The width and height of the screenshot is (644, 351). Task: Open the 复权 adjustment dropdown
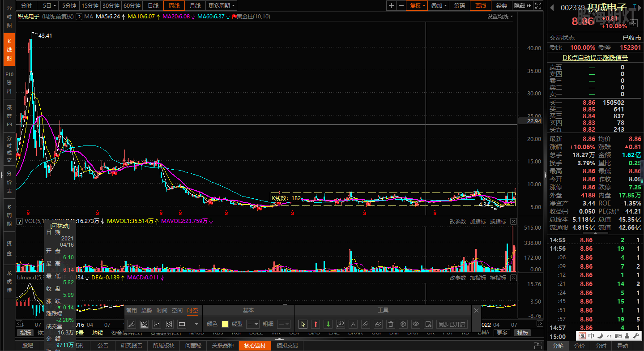[x=418, y=6]
